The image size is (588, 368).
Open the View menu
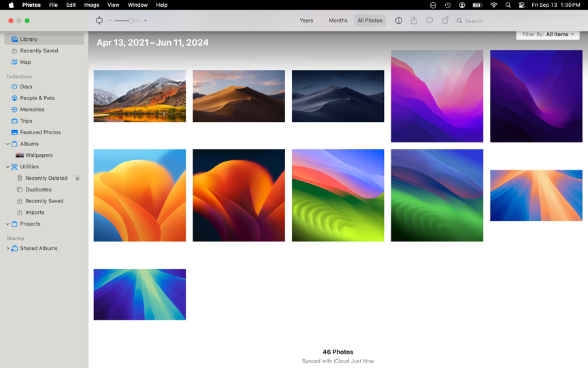(113, 5)
